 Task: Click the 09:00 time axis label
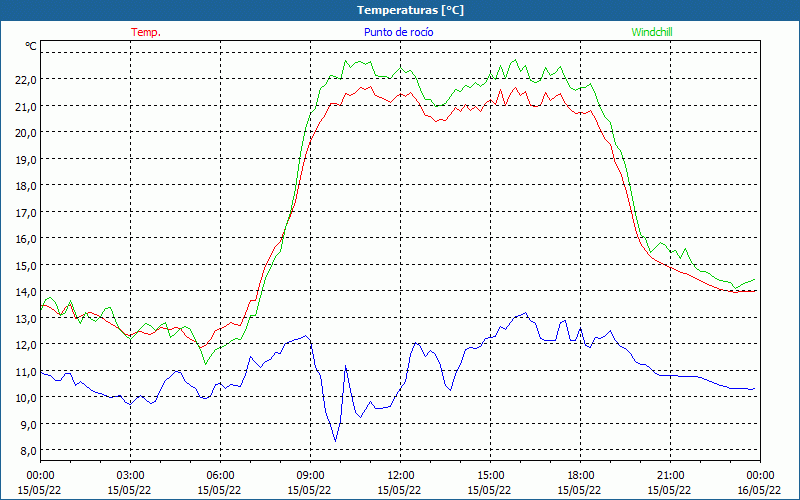[310, 476]
